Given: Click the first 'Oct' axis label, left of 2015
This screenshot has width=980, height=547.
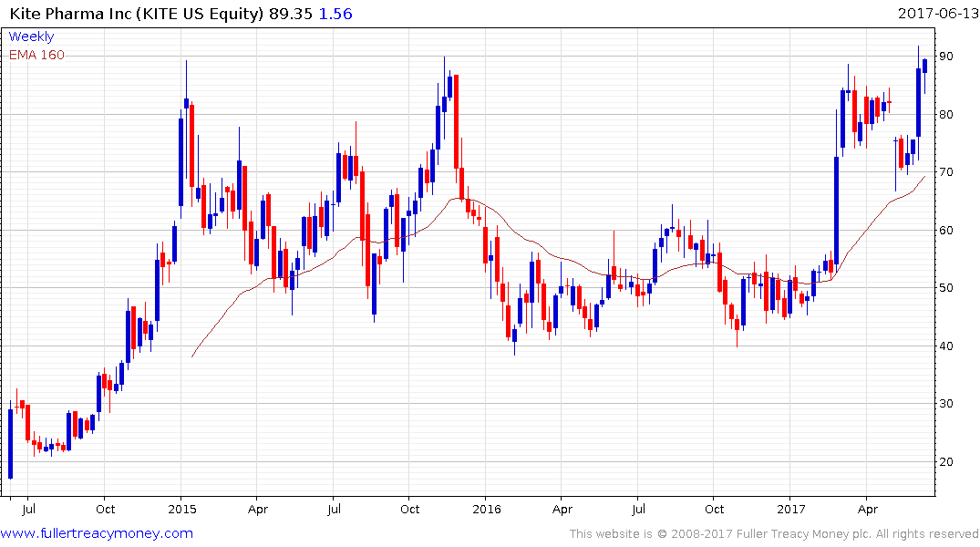Looking at the screenshot, I should [105, 509].
